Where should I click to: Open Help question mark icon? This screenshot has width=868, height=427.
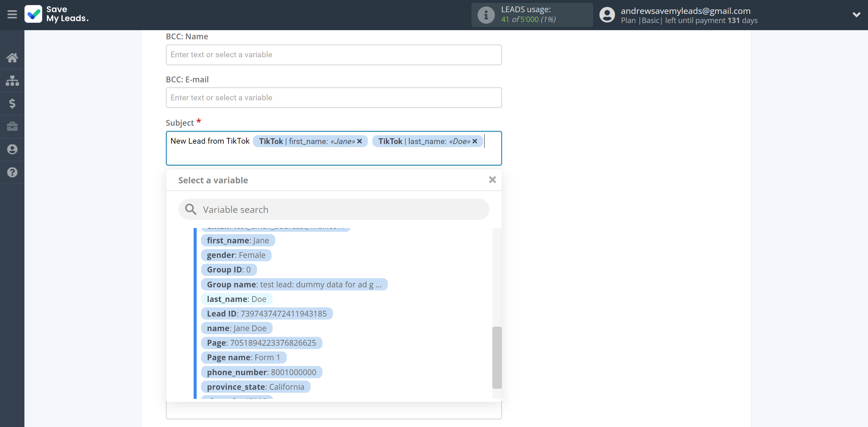[x=12, y=172]
